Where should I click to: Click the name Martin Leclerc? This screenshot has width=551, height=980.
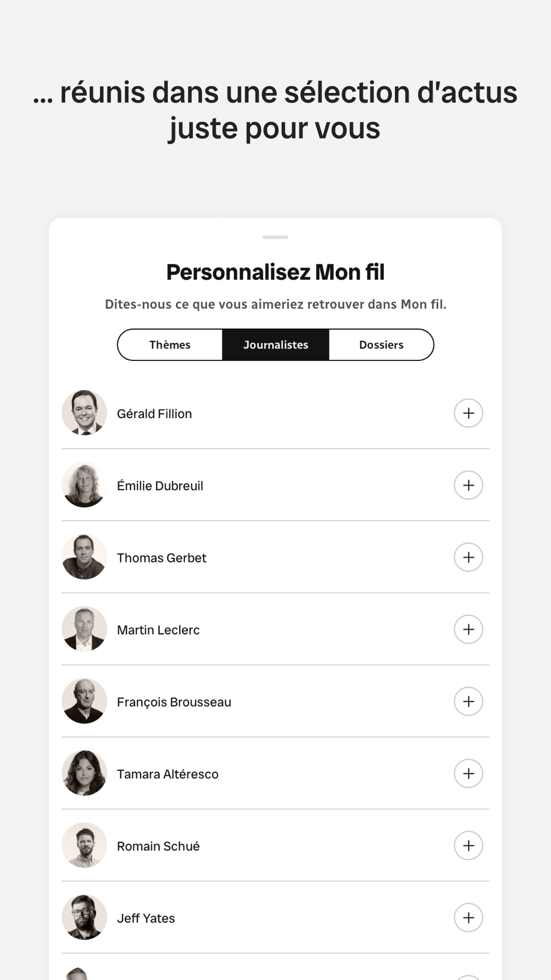(158, 630)
